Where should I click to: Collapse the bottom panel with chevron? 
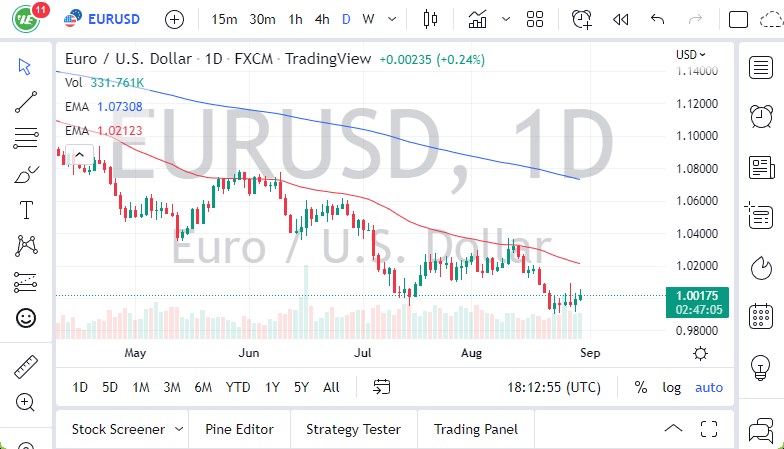click(x=673, y=429)
